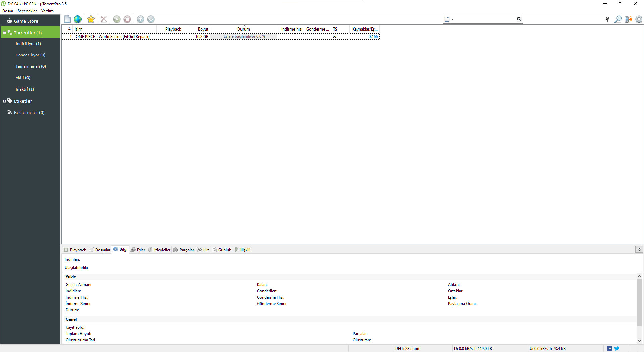This screenshot has width=644, height=352.
Task: Sort by the Durum column header
Action: pyautogui.click(x=244, y=29)
